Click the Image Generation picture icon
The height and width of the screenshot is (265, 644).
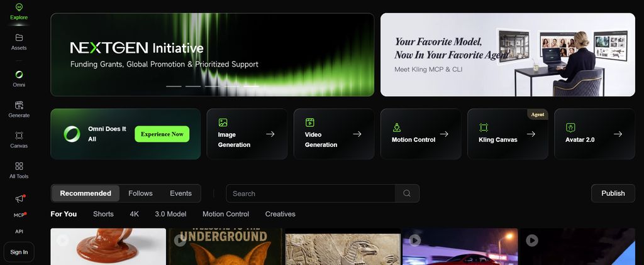coord(223,122)
